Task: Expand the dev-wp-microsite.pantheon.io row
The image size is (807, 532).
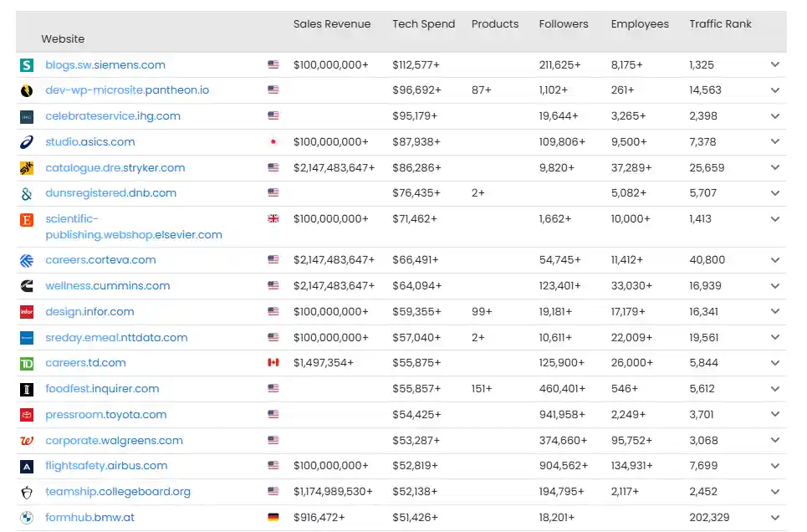Action: tap(775, 90)
